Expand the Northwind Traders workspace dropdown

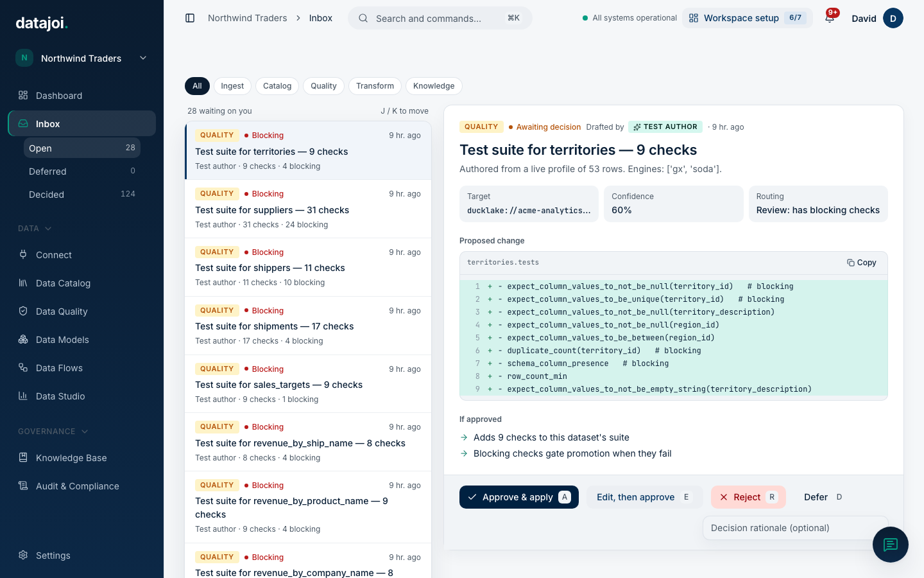click(x=143, y=58)
